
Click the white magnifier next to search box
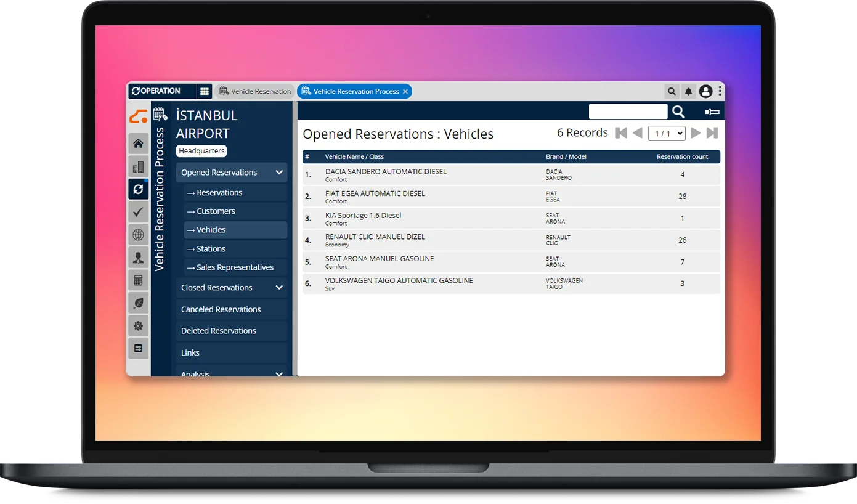click(678, 112)
